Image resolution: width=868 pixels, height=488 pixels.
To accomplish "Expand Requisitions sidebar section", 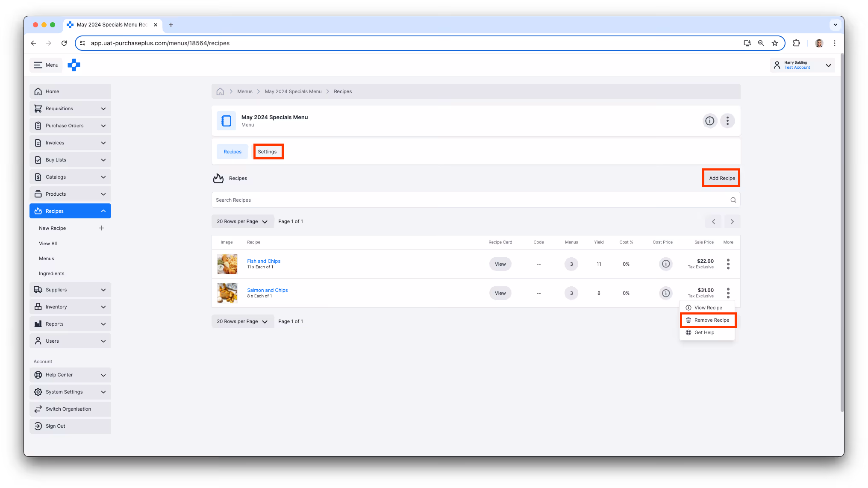I will (70, 109).
